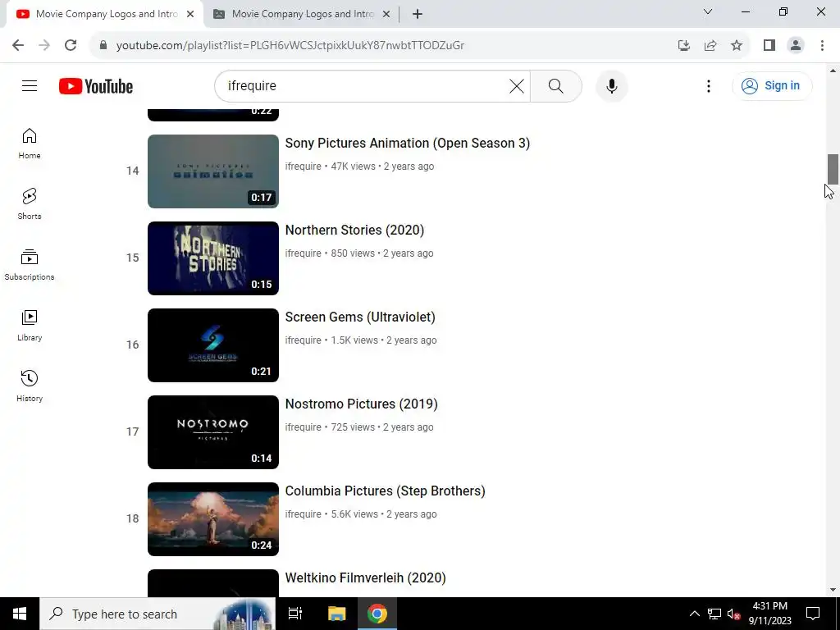The height and width of the screenshot is (630, 840).
Task: Play the Columbia Pictures thumbnail
Action: click(x=213, y=519)
